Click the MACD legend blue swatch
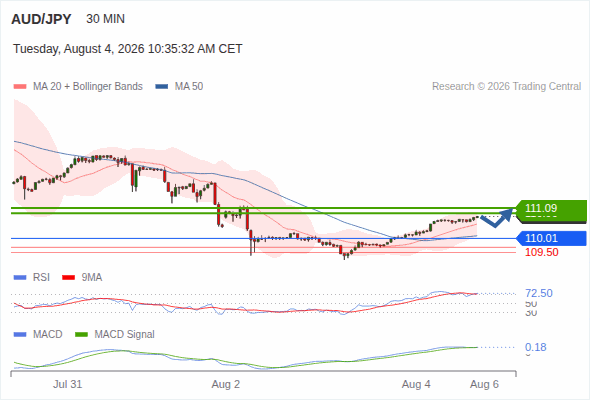Viewport: 590px width, 400px height. tap(20, 335)
